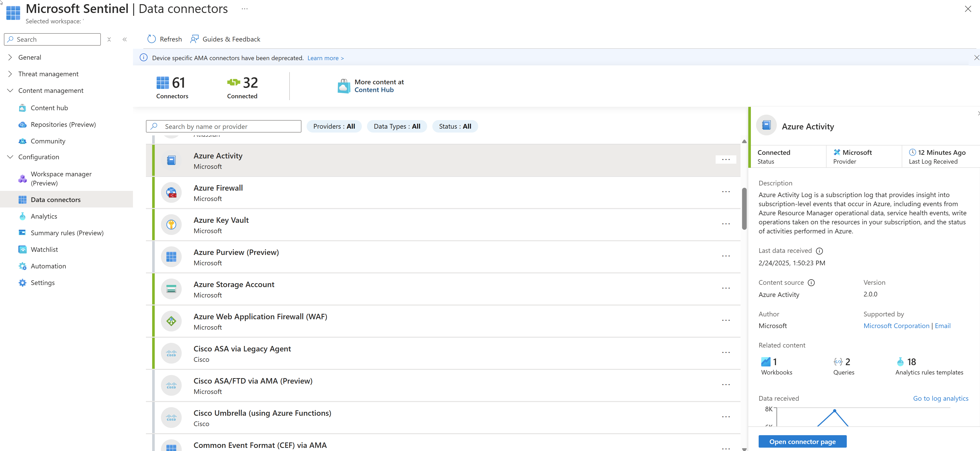Screen dimensions: 980x451
Task: Click the Data connectors grid icon in sidebar
Action: (23, 199)
